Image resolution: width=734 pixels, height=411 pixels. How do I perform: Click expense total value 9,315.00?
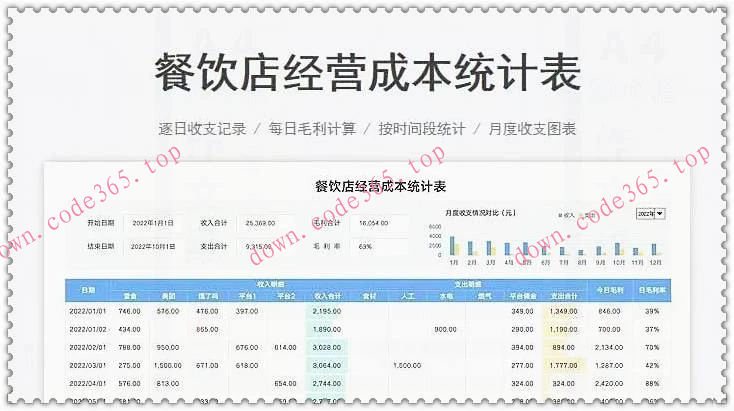point(258,246)
